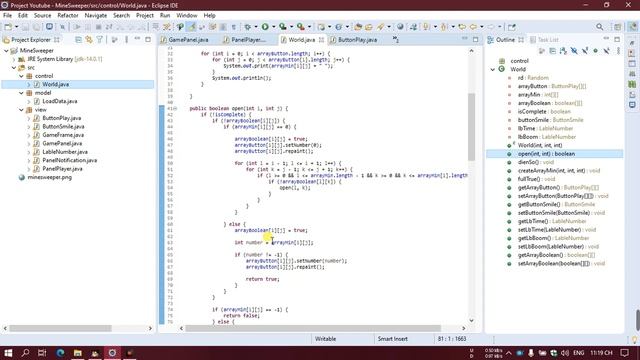This screenshot has height=360, width=640.
Task: Click Collapse All in Project Explorer
Action: pos(78,40)
